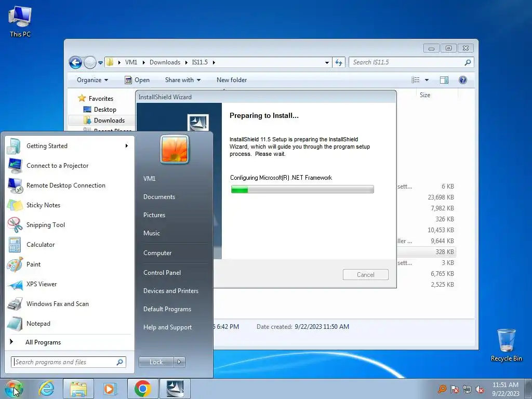532x399 pixels.
Task: Open the This PC desktop icon
Action: tap(20, 21)
